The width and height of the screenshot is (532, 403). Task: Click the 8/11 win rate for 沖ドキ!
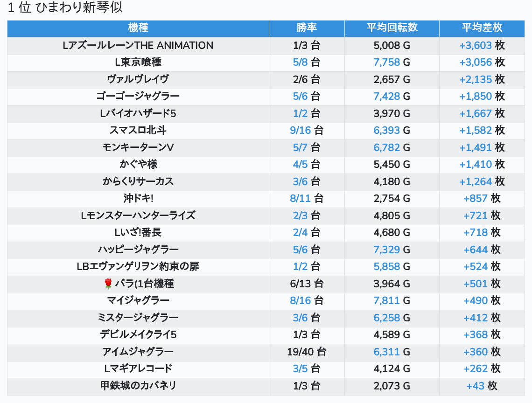coord(301,198)
